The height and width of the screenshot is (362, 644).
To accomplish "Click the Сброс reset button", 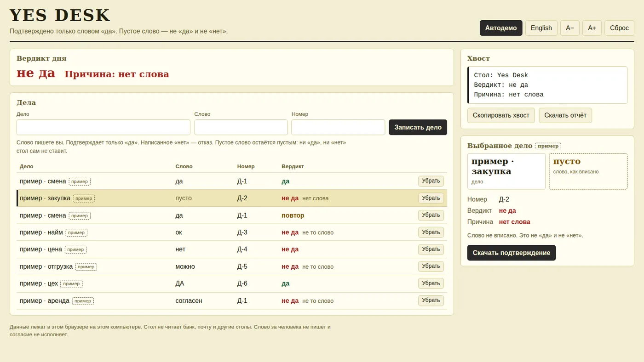I will click(x=619, y=28).
